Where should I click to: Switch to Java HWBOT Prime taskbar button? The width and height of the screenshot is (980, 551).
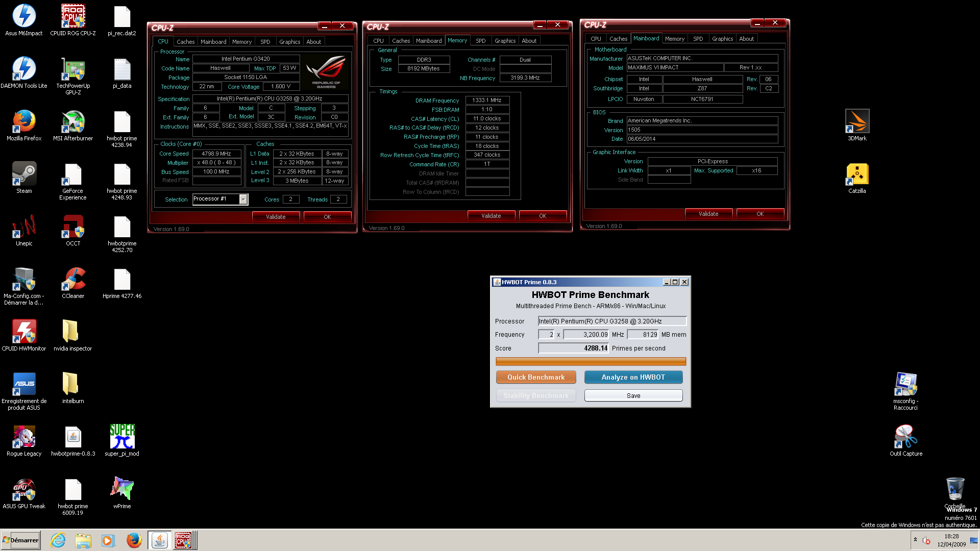pos(159,540)
